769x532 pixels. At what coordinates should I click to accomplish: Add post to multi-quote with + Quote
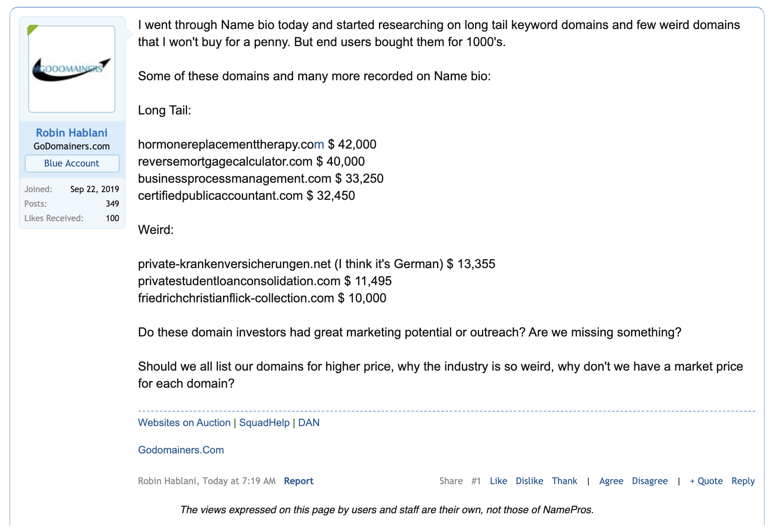pos(706,481)
